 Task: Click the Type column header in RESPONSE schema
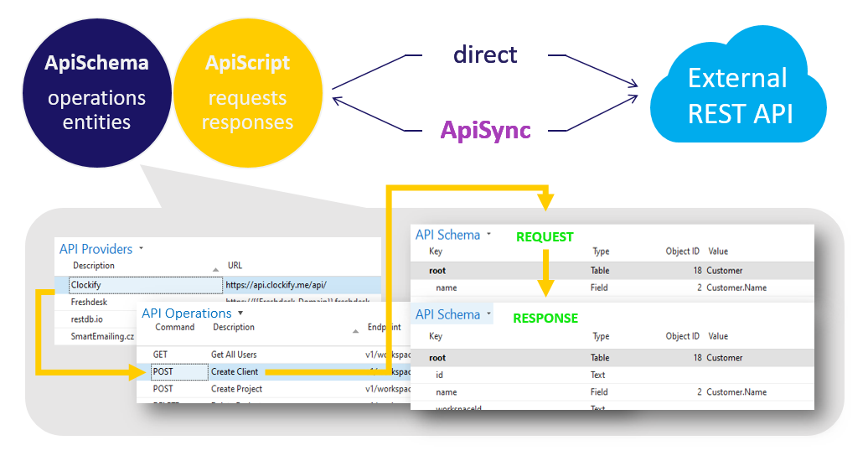click(x=601, y=336)
